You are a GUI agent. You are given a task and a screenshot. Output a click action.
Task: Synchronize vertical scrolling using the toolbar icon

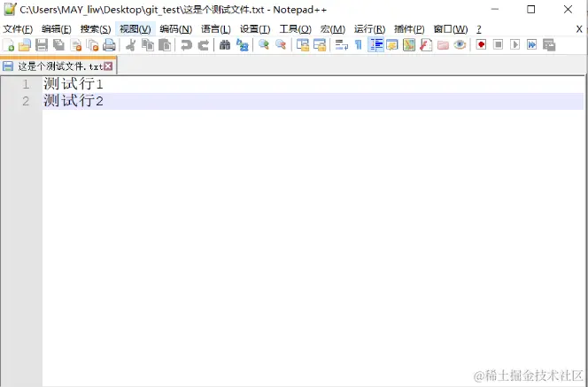click(303, 45)
